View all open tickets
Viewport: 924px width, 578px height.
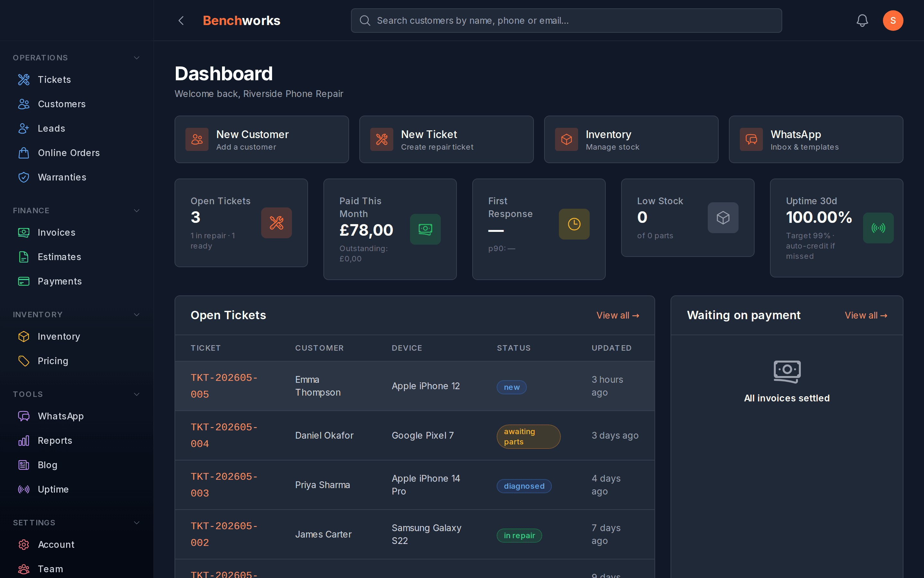pyautogui.click(x=618, y=315)
